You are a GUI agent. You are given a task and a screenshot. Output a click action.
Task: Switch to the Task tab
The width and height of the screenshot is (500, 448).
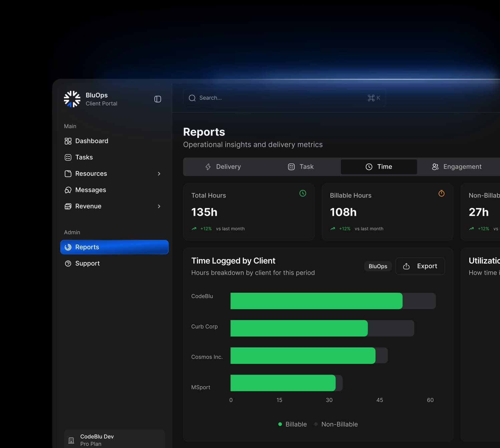[x=301, y=167]
